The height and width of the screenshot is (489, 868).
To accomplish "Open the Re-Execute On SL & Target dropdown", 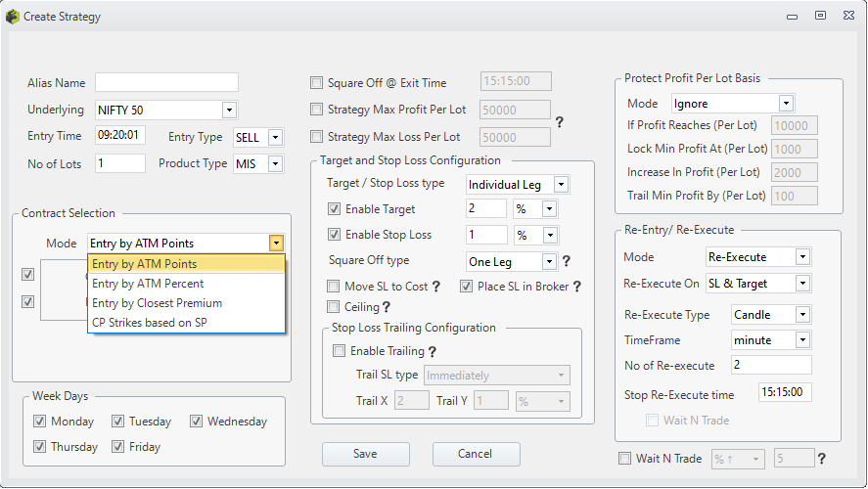I will pos(802,284).
